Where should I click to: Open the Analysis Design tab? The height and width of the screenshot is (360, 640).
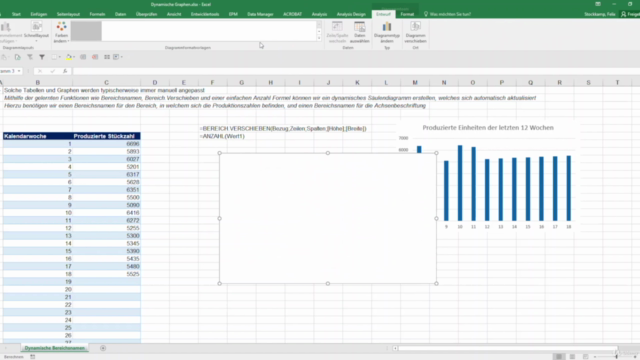click(x=351, y=14)
